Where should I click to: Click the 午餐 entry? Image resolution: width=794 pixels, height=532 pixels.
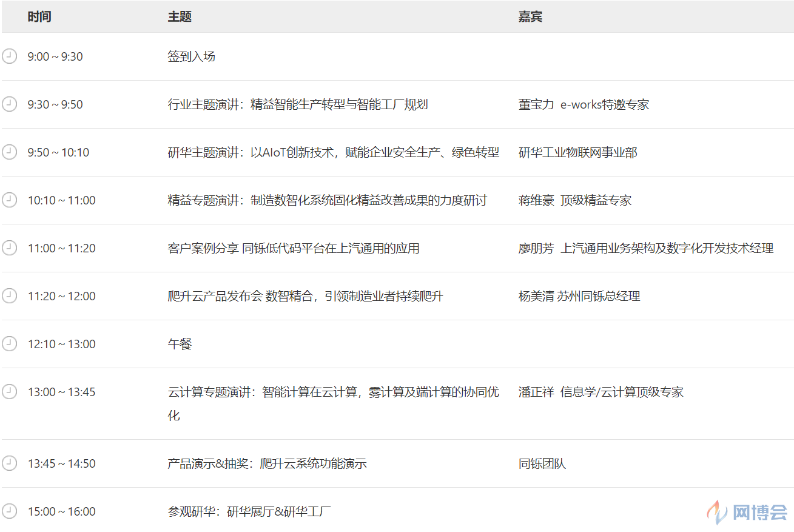180,345
